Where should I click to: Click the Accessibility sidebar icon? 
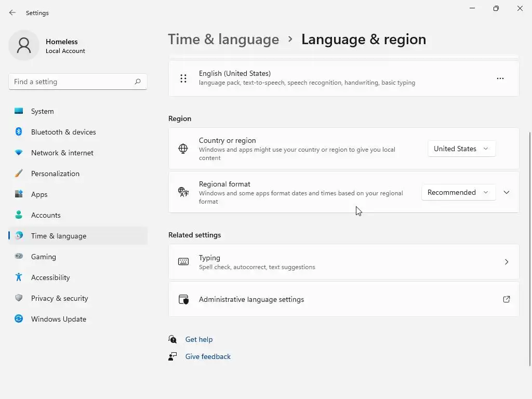[19, 277]
